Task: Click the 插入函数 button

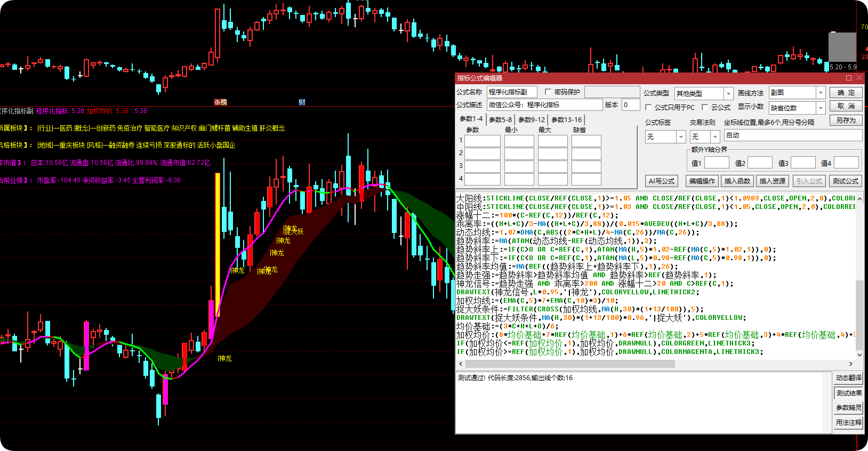Action: 737,181
